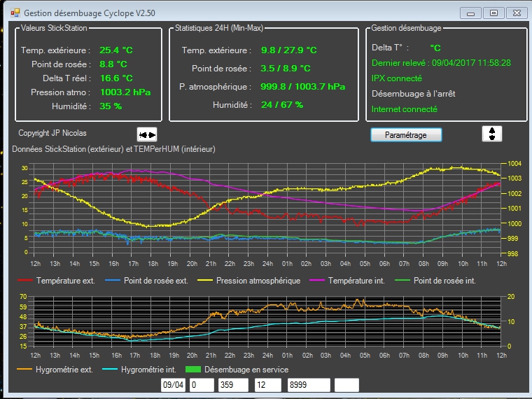Click the green Point de rosée int. legend swatch
532x399 pixels.
pos(402,280)
